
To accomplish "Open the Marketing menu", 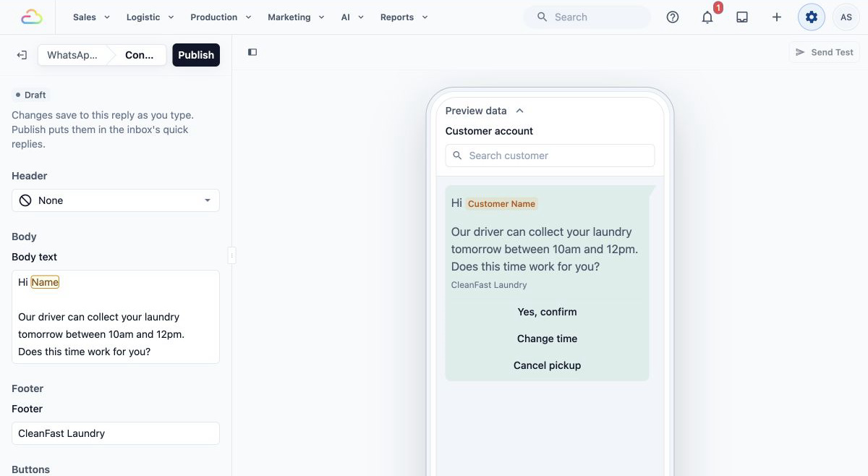I will coord(296,17).
